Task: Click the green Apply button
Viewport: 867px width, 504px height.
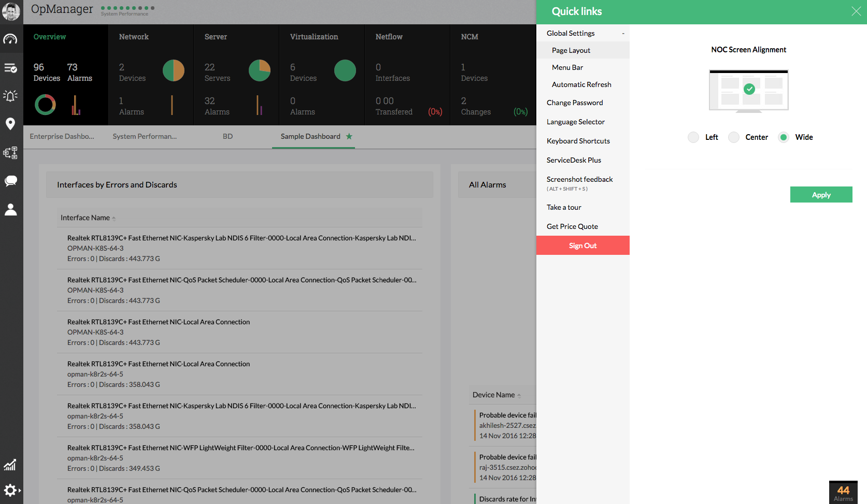Action: 821,195
